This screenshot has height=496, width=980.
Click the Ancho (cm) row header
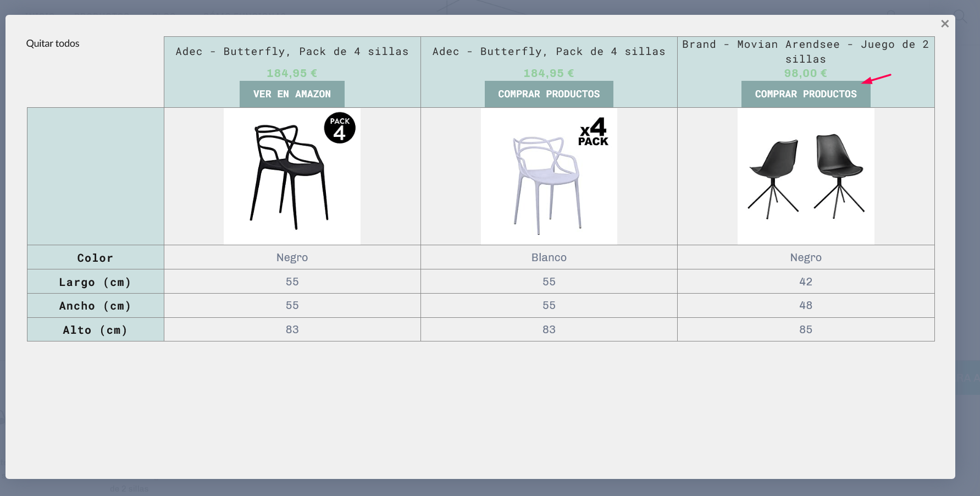(95, 306)
